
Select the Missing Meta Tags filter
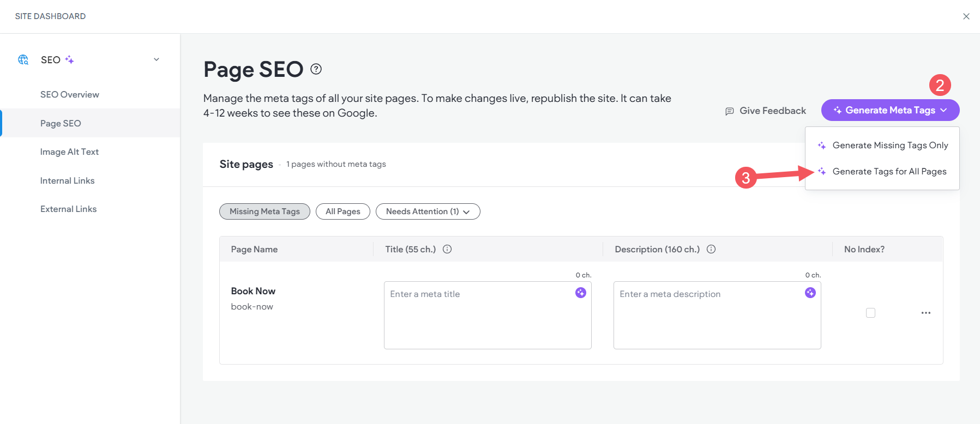coord(264,211)
